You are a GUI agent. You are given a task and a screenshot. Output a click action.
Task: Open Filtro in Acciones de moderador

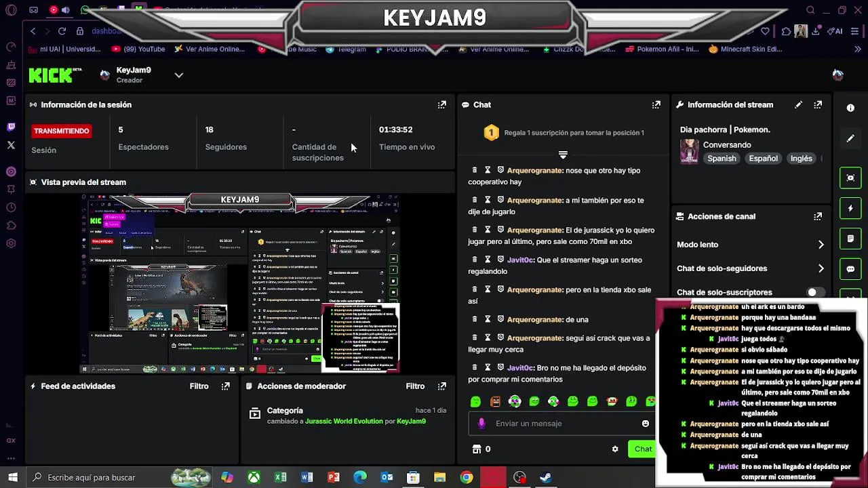[415, 386]
